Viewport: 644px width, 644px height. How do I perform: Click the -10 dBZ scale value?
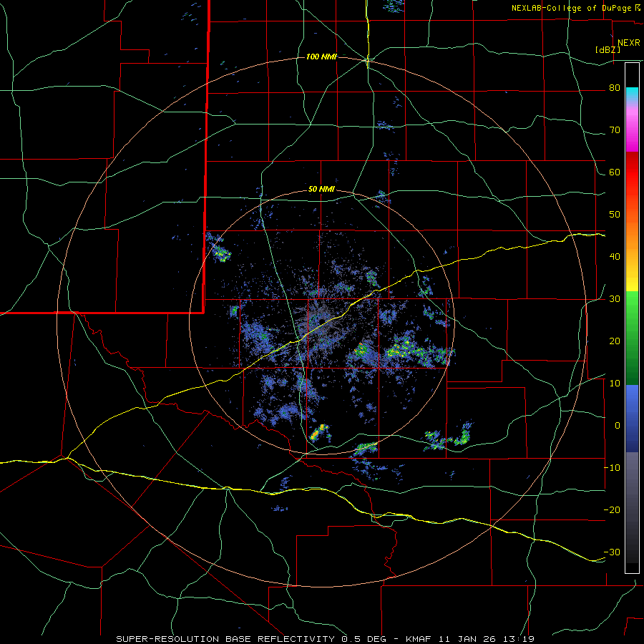[613, 468]
